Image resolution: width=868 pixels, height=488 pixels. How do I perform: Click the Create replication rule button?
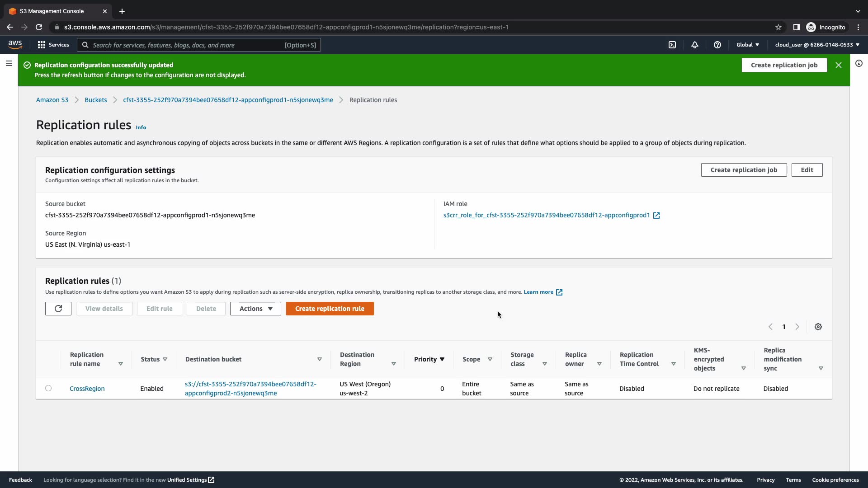(x=330, y=309)
